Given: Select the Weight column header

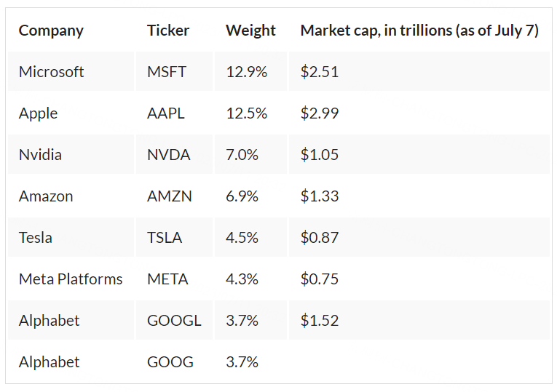Looking at the screenshot, I should (250, 31).
